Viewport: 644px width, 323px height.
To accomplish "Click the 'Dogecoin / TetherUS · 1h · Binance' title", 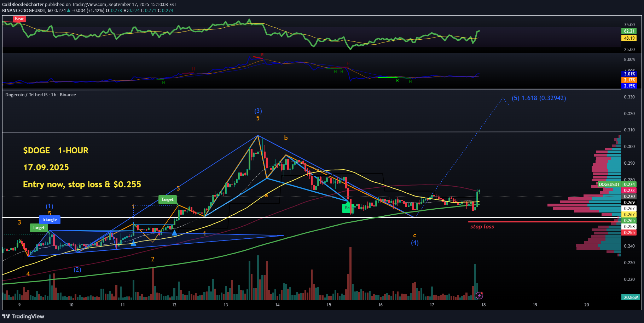I will click(x=41, y=95).
